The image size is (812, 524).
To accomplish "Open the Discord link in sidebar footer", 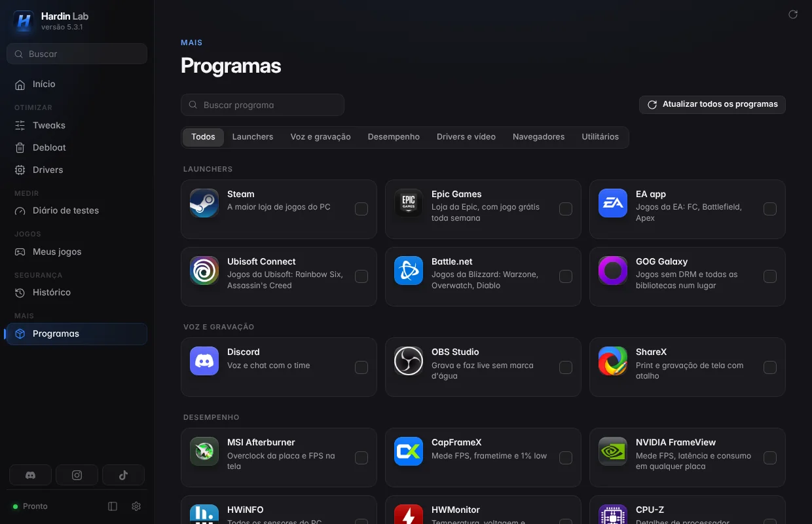I will coord(30,475).
